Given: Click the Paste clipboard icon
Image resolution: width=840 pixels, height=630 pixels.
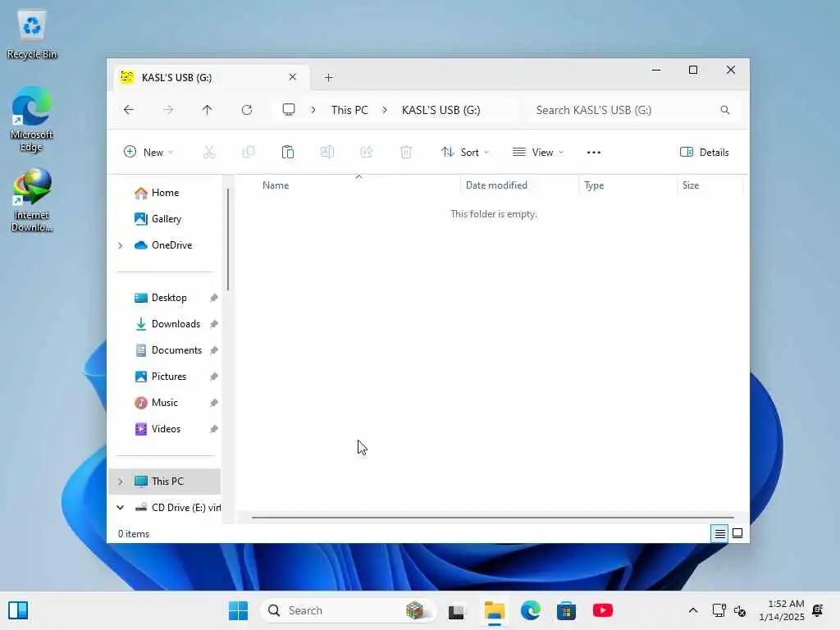Looking at the screenshot, I should [288, 152].
